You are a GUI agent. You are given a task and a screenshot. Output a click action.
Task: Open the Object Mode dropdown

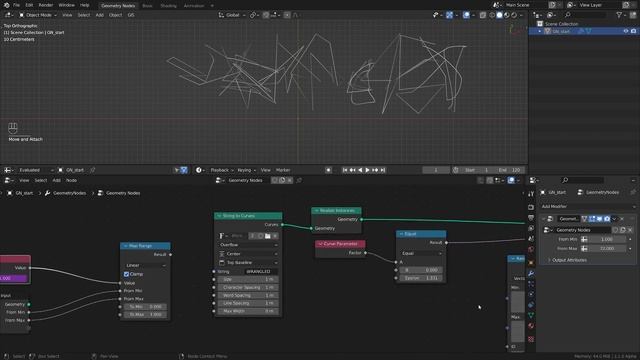pyautogui.click(x=38, y=15)
